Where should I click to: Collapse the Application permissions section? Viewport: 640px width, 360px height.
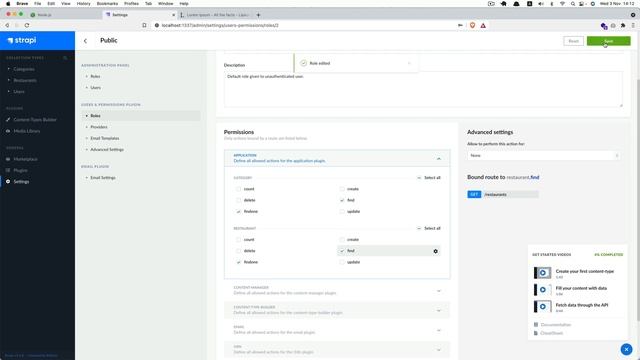(x=439, y=158)
